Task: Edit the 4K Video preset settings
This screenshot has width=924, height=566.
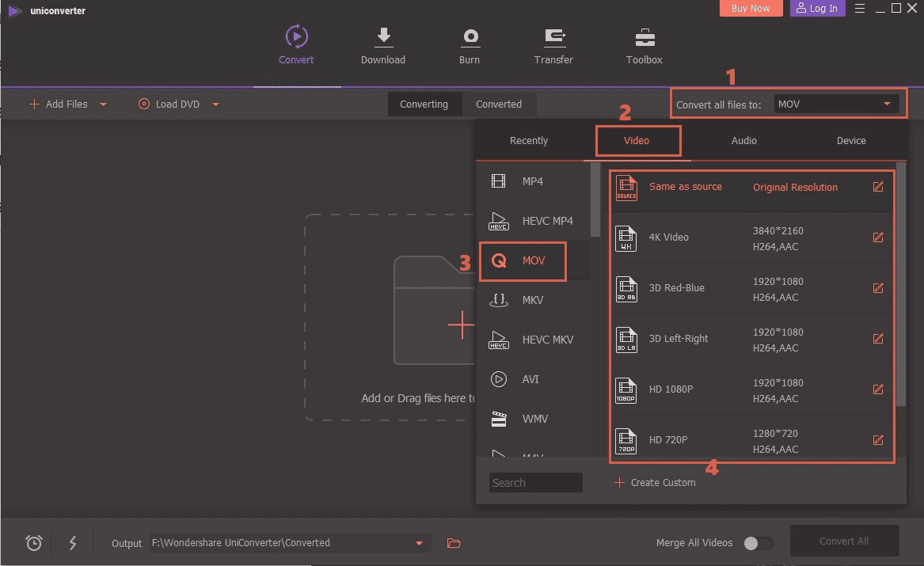Action: (877, 237)
